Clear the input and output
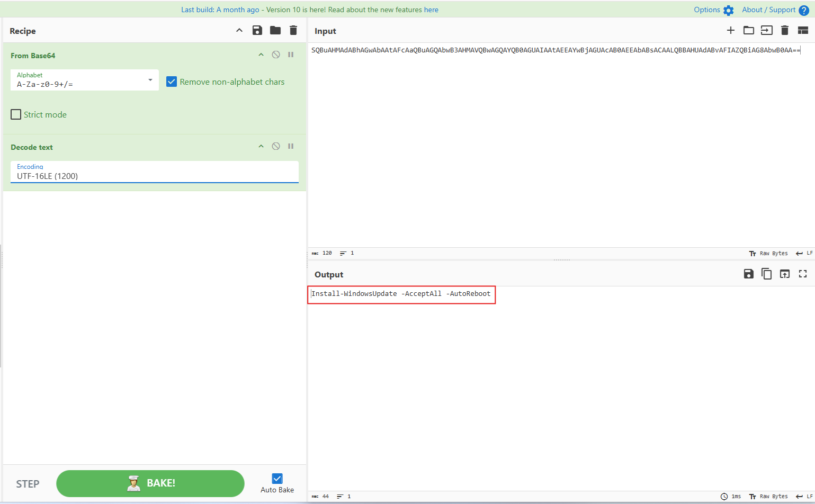The height and width of the screenshot is (504, 815). 785,31
